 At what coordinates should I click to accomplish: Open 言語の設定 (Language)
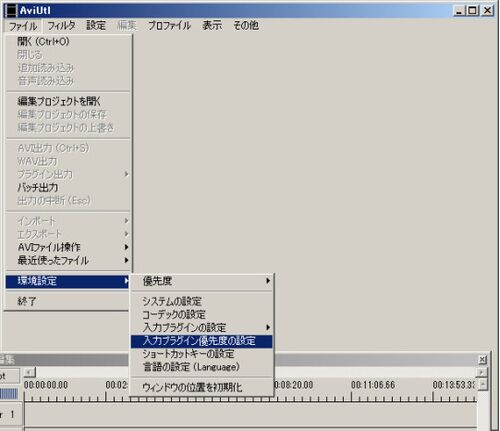click(x=202, y=367)
